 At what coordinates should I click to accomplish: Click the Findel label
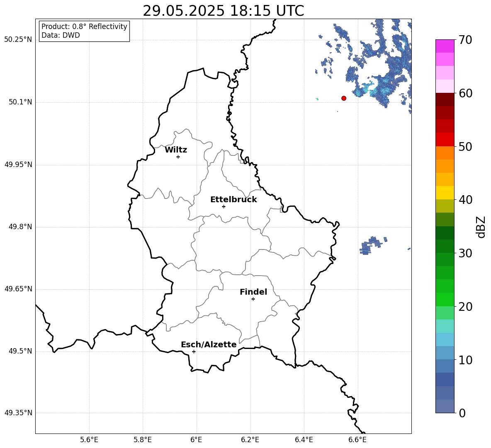point(253,292)
